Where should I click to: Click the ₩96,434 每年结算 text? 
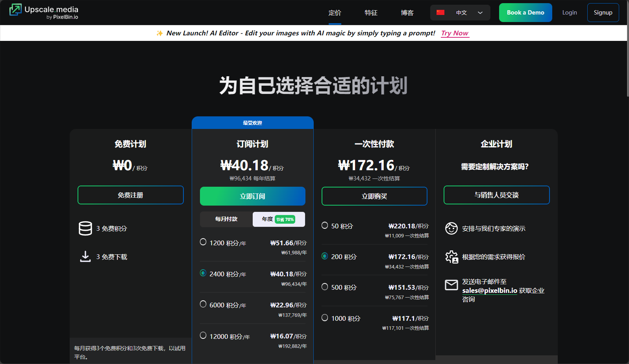pos(253,178)
